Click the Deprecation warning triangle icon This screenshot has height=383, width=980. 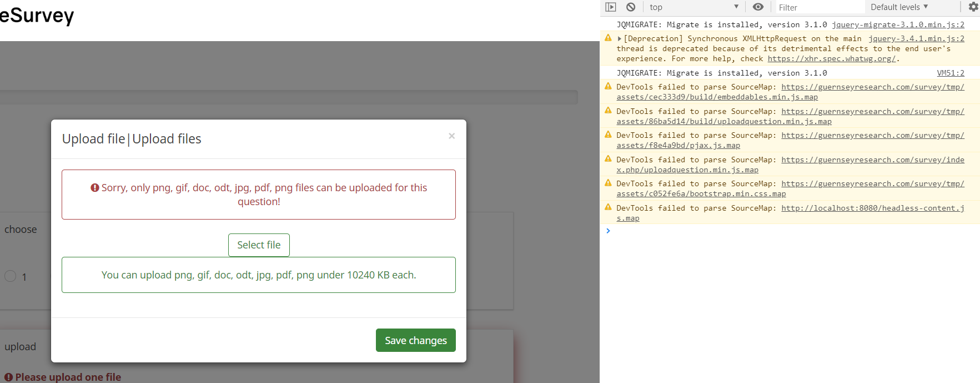click(x=608, y=38)
